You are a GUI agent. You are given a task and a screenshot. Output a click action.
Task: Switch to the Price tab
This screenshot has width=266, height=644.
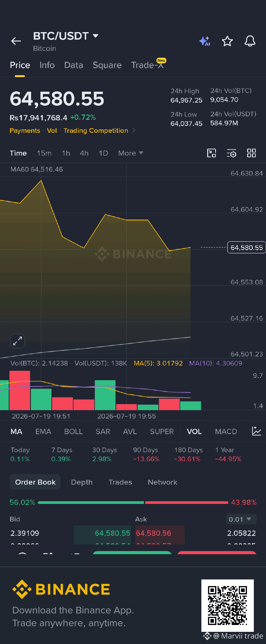tap(20, 65)
